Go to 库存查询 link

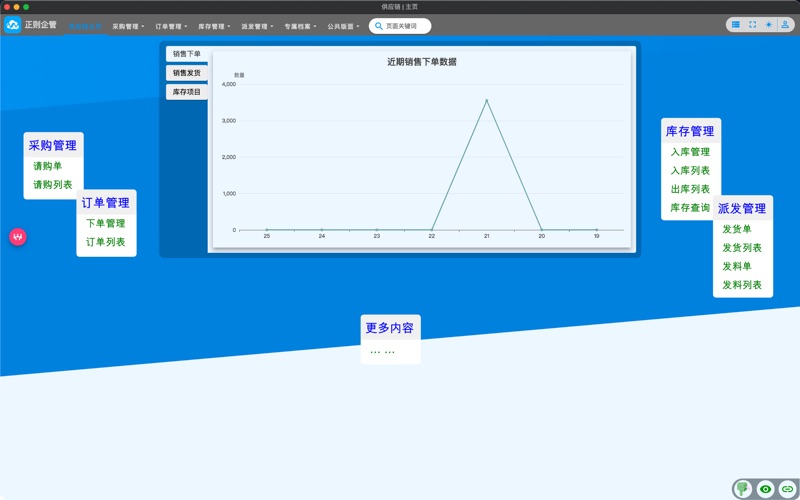pos(690,208)
